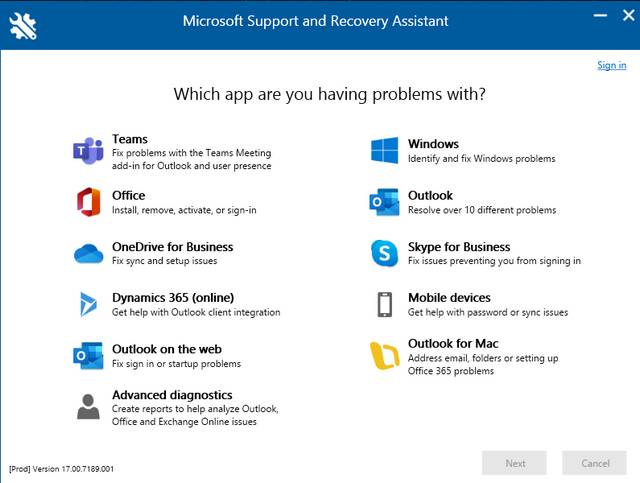640x483 pixels.
Task: Click the Teams app icon
Action: [88, 152]
